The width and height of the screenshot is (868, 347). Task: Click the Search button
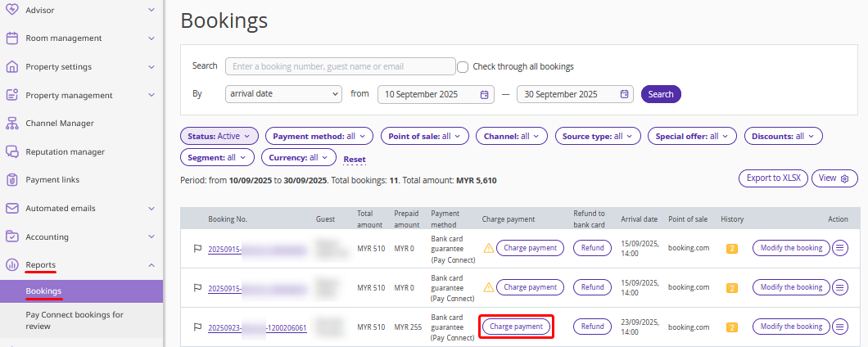[x=661, y=94]
